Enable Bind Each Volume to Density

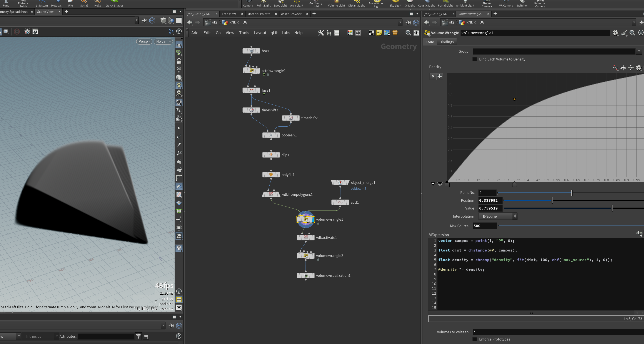point(474,59)
